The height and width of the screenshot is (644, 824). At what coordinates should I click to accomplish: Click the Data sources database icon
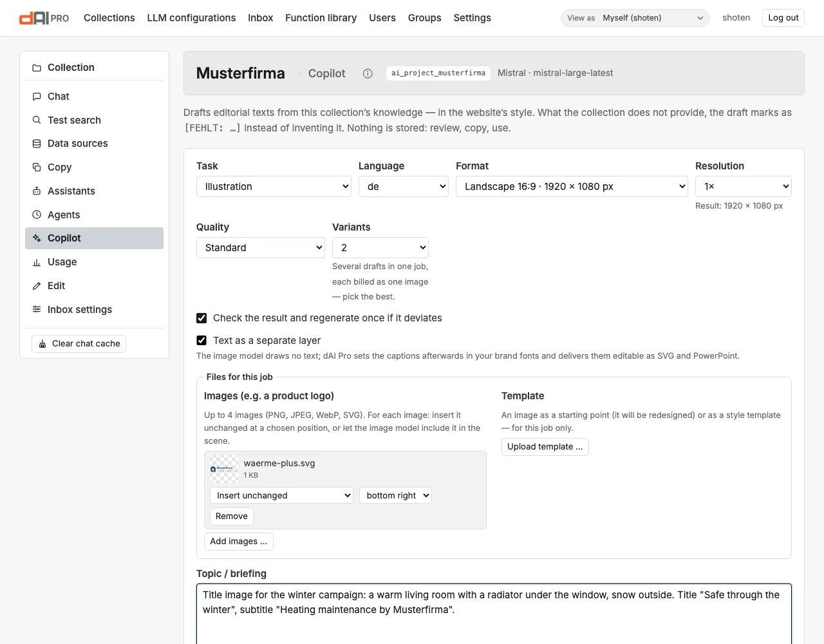37,144
